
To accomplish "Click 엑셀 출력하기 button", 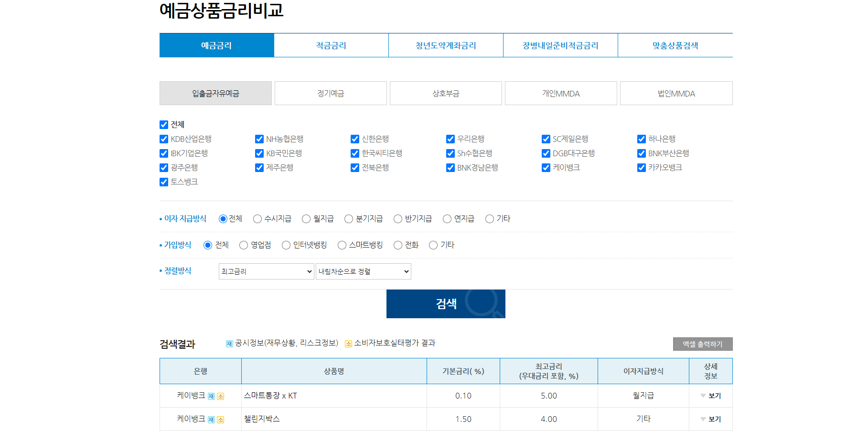I will 703,344.
